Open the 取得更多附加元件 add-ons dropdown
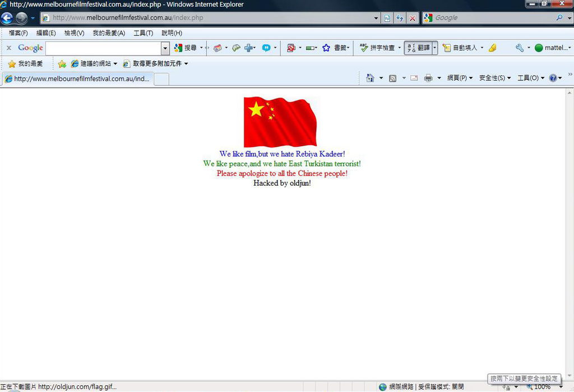The image size is (574, 392). pos(156,64)
